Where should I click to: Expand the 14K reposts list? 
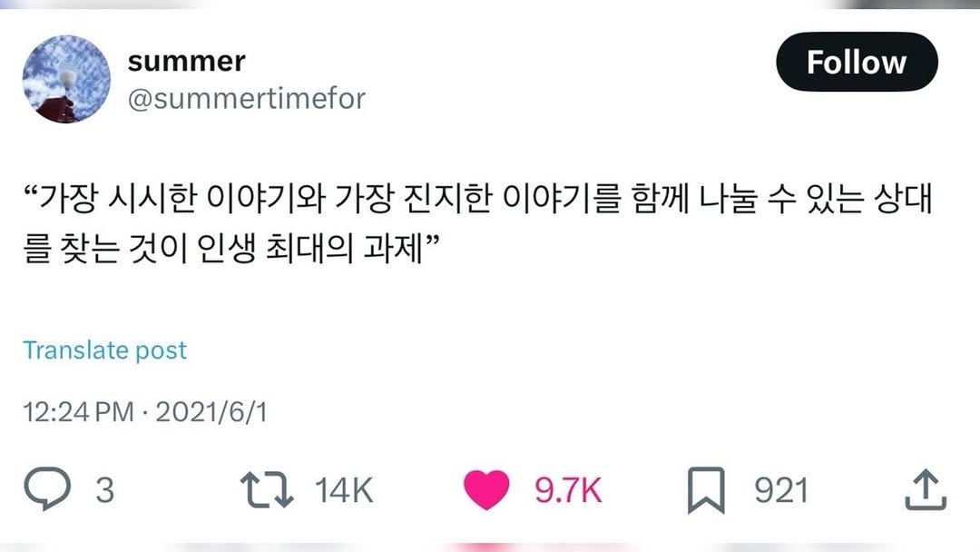point(343,488)
